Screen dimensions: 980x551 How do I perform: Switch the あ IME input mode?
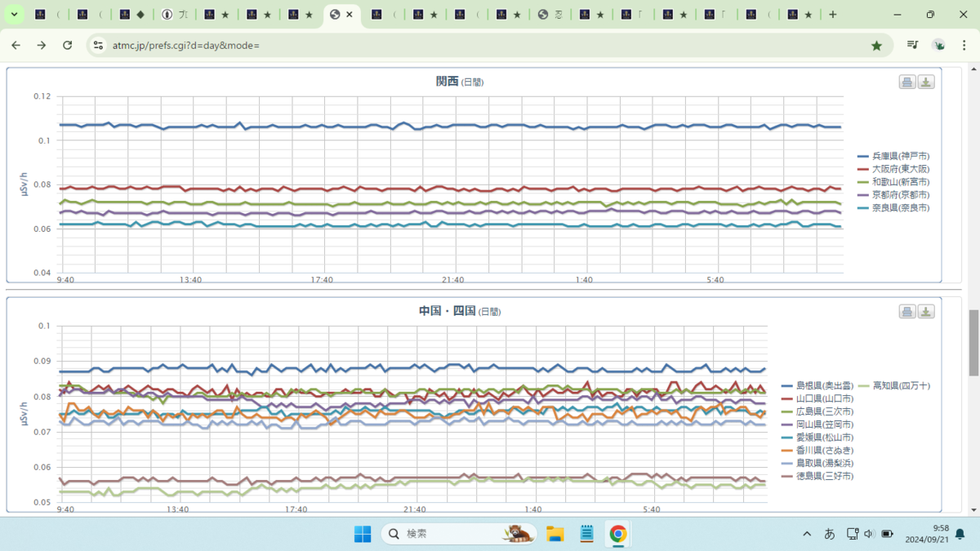click(830, 534)
